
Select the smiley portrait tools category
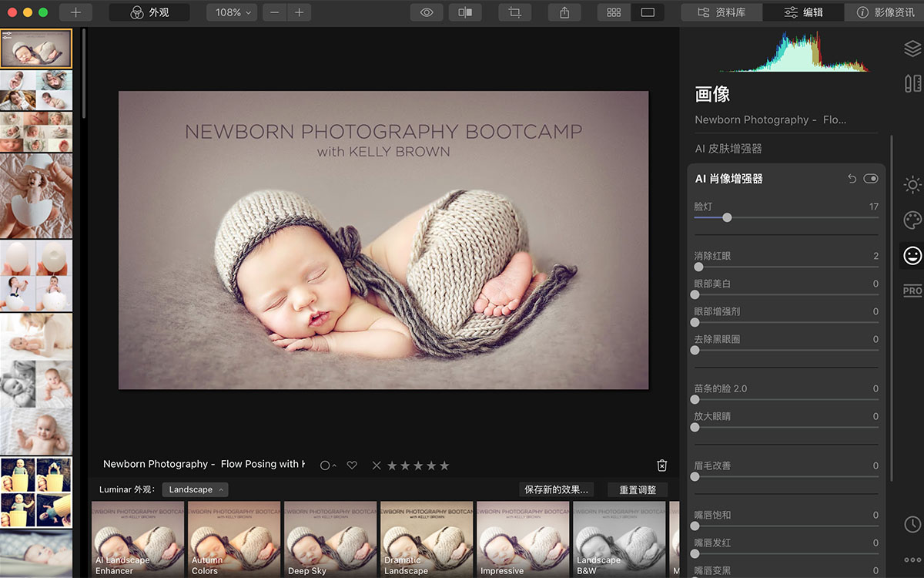click(912, 256)
